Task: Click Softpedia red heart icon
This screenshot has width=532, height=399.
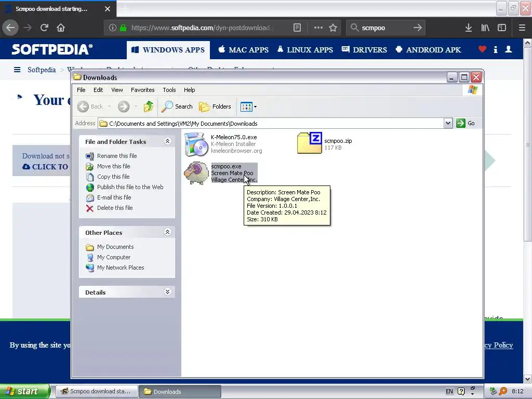Action: click(482, 49)
